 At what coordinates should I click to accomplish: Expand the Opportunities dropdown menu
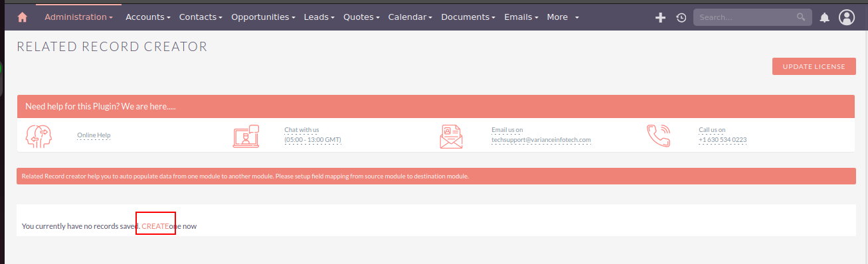(263, 17)
